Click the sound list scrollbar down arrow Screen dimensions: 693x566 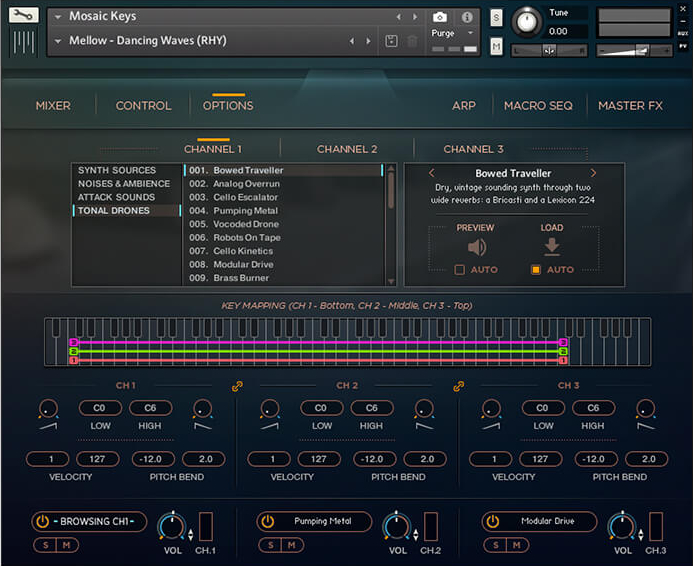[391, 282]
